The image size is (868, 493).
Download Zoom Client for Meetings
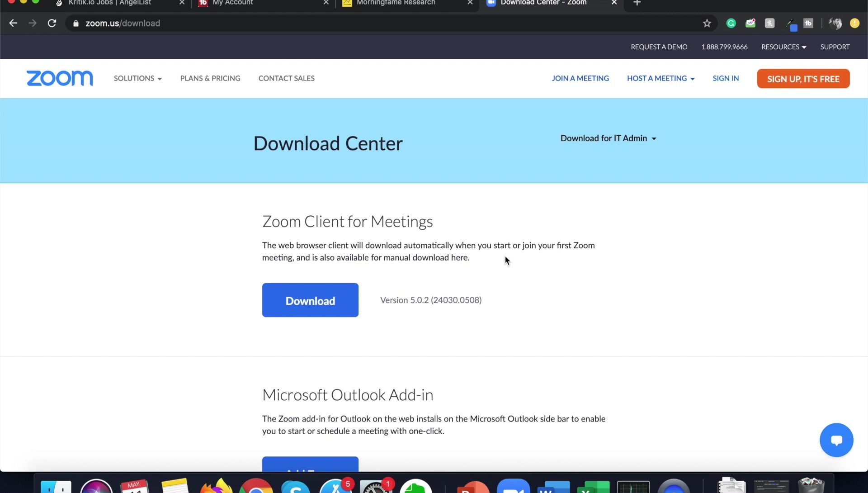[x=310, y=300]
